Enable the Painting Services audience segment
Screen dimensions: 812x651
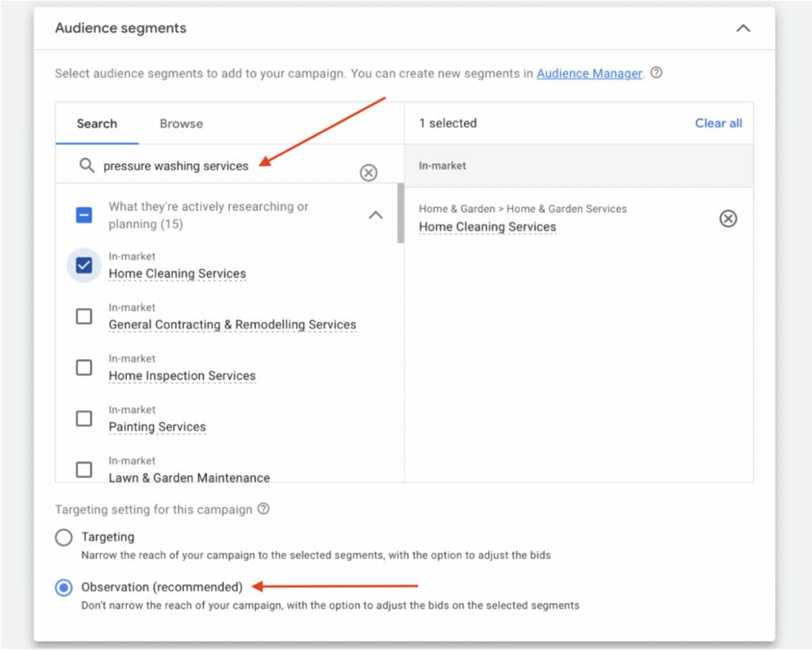(x=83, y=418)
